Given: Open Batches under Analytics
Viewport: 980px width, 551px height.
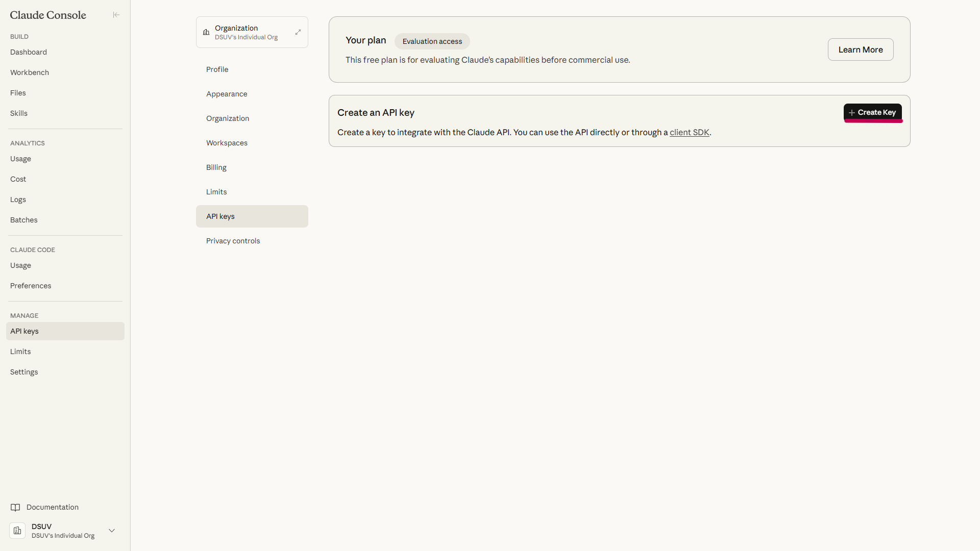Looking at the screenshot, I should [24, 220].
